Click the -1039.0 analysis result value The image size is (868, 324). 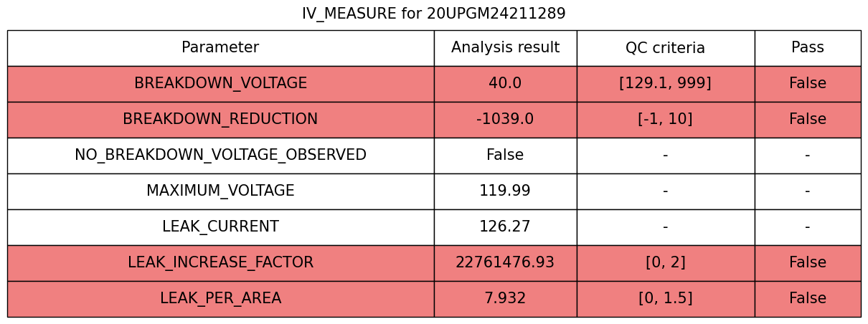click(x=505, y=120)
